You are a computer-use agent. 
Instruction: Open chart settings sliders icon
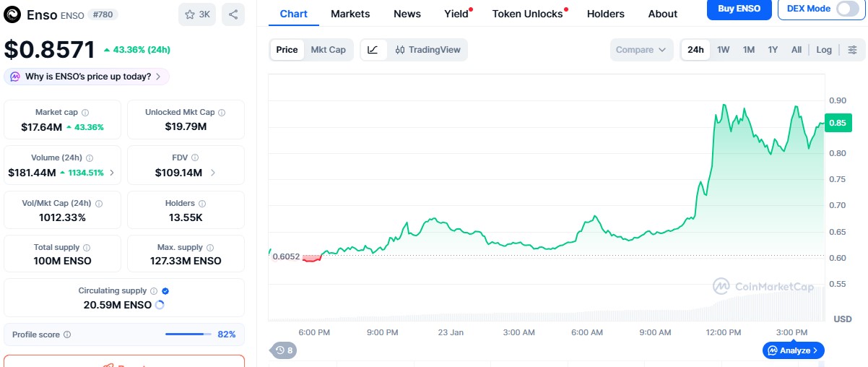point(852,50)
